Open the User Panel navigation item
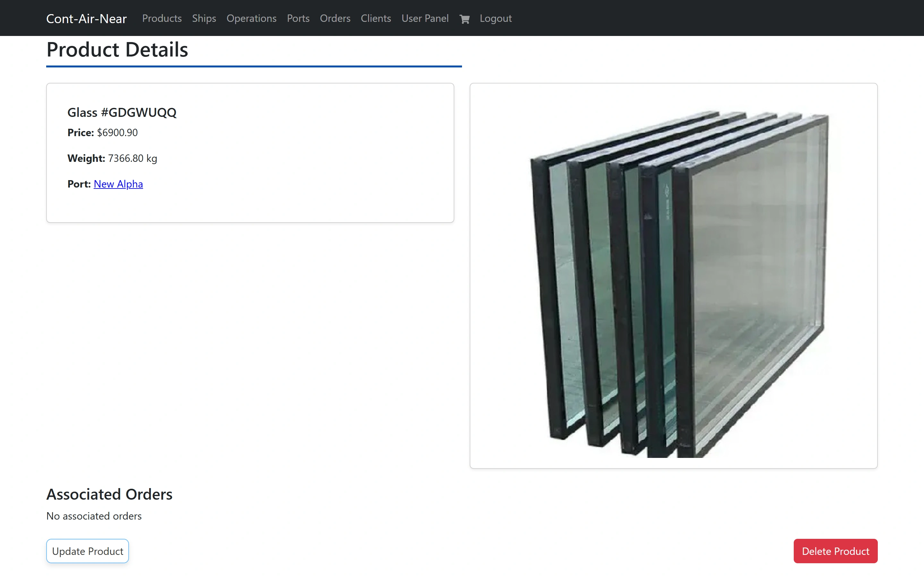The image size is (924, 578). coord(425,18)
